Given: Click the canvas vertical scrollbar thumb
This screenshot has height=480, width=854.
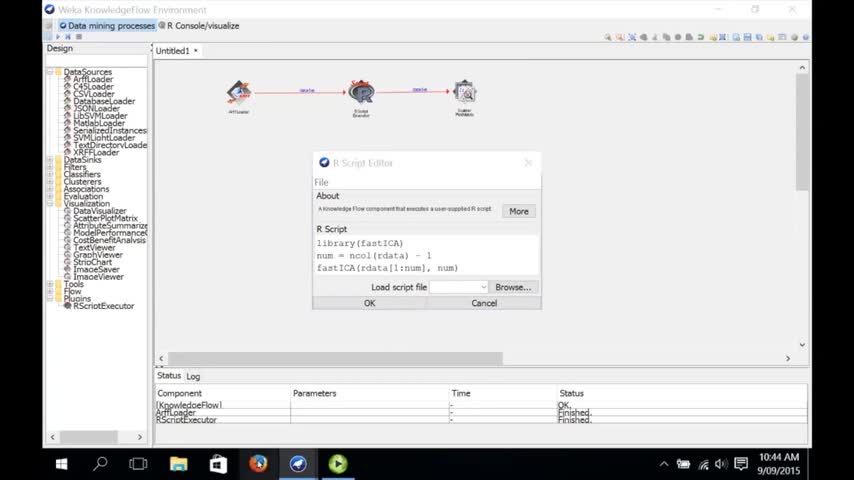Looking at the screenshot, I should click(802, 132).
